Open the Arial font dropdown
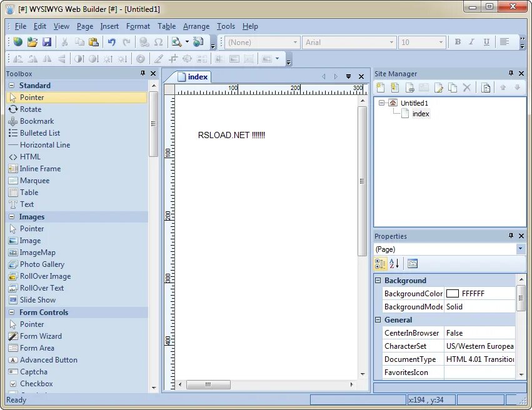This screenshot has height=410, width=532. tap(391, 42)
